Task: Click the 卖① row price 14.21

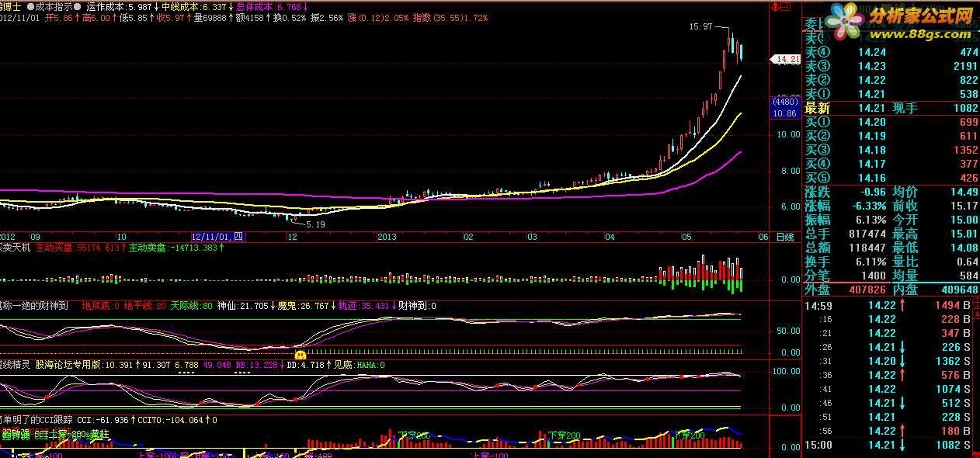Action: [871, 95]
